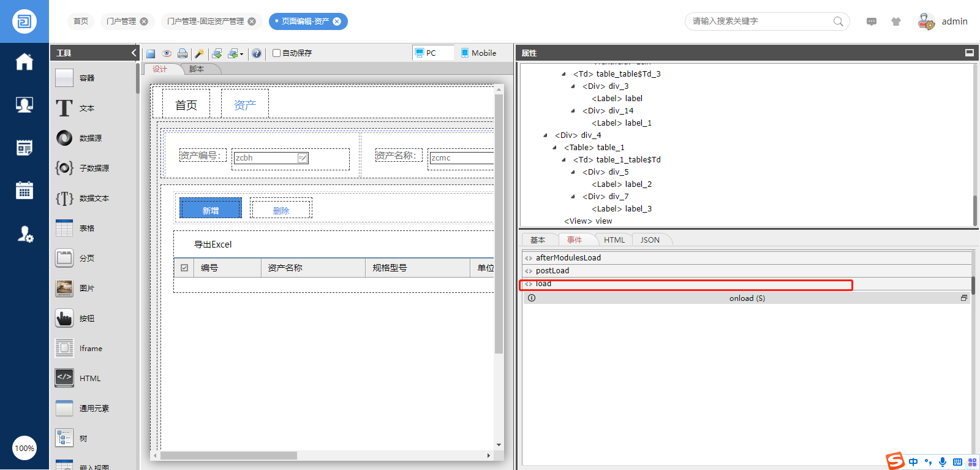Screen dimensions: 980x470
Task: Click the eye preview icon
Action: pyautogui.click(x=167, y=53)
